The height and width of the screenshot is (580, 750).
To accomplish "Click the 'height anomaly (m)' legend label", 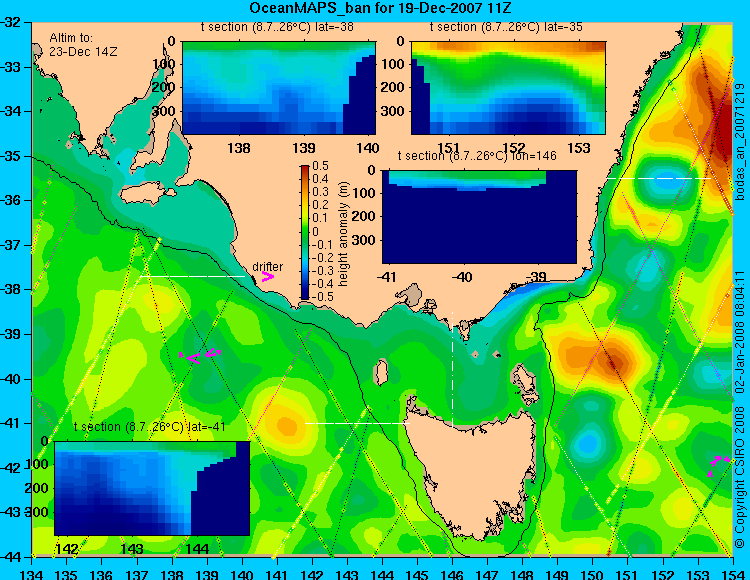I will click(343, 234).
